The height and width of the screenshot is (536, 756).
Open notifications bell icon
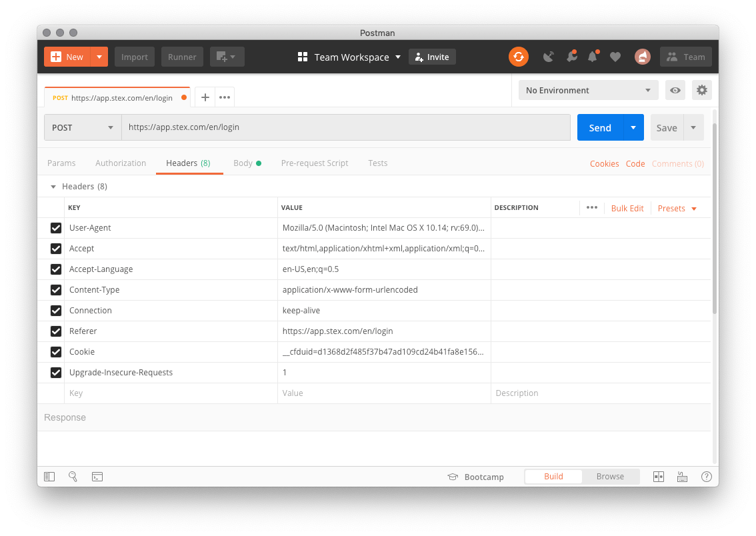pyautogui.click(x=593, y=57)
